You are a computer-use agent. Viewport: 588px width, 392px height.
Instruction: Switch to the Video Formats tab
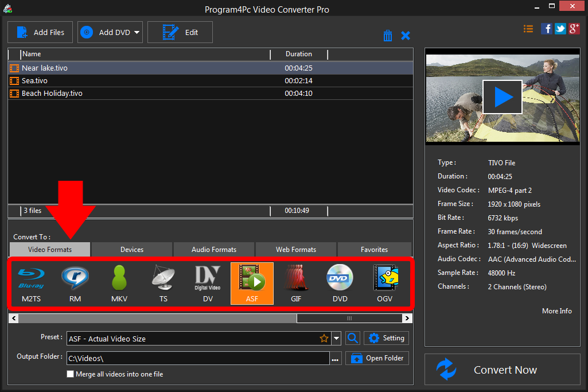click(50, 250)
